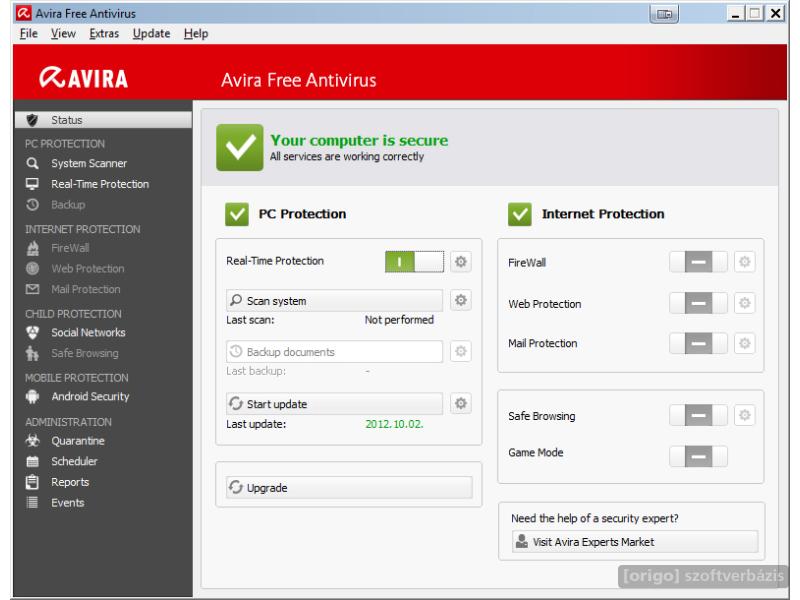Click the 'Not performed' last scan value
This screenshot has width=800, height=600.
399,320
